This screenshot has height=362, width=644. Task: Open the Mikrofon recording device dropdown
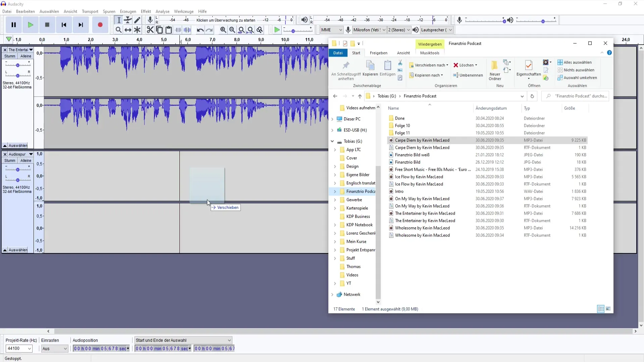[369, 30]
